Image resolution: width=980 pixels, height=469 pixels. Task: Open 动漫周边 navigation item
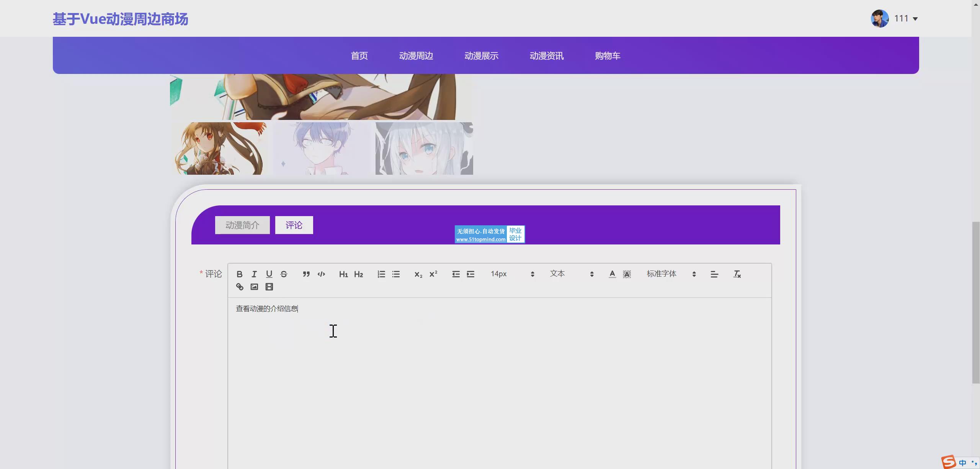[x=416, y=56]
